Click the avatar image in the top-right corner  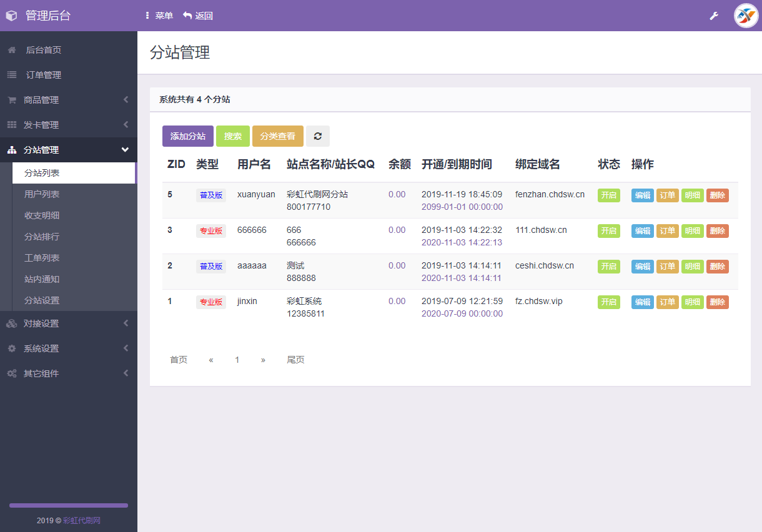pos(746,16)
